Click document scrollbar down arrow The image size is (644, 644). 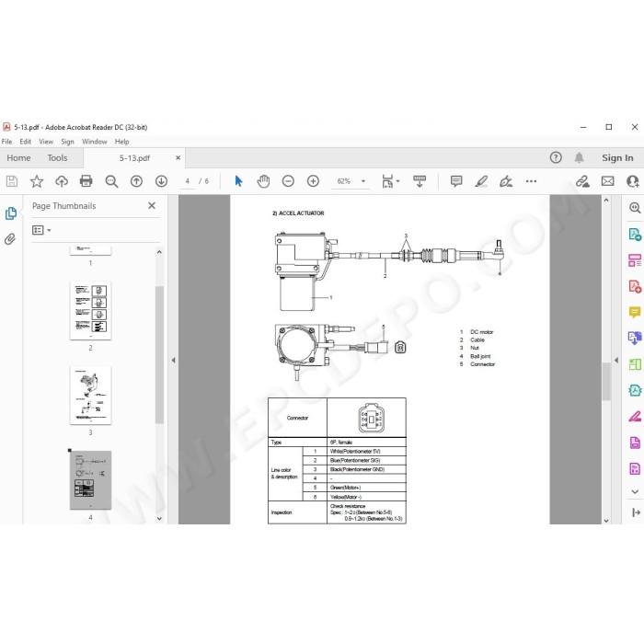tap(606, 520)
